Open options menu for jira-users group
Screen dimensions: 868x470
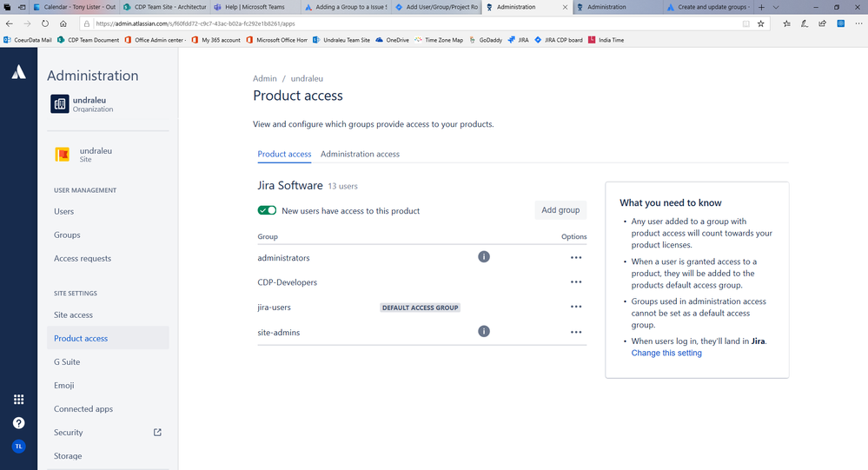576,307
